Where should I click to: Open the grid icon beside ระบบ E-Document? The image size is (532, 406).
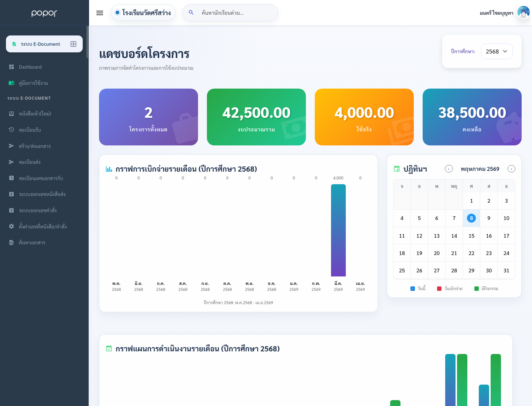[74, 44]
